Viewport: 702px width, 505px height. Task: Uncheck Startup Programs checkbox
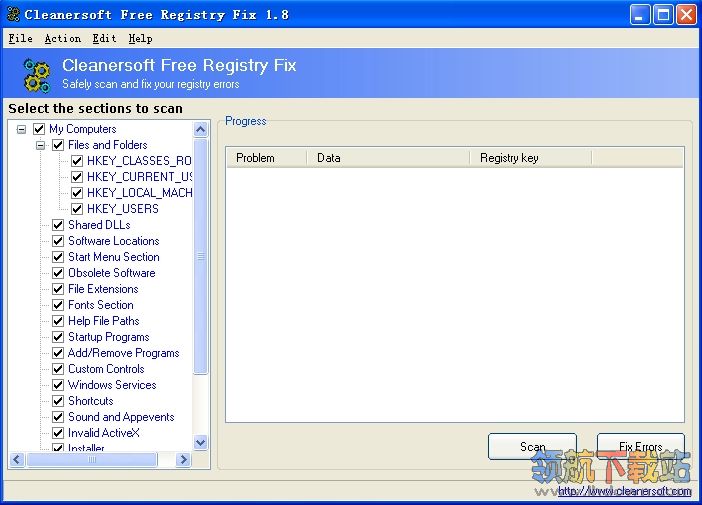point(58,337)
